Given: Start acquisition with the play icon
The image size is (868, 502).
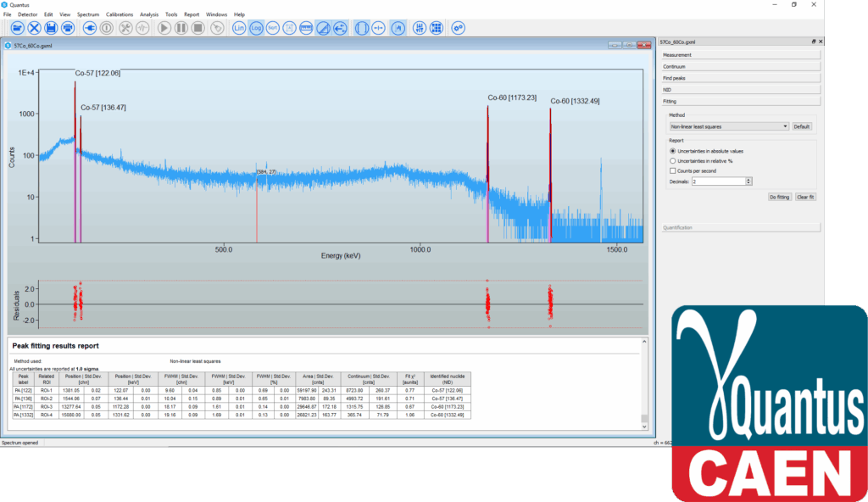Looking at the screenshot, I should pyautogui.click(x=164, y=28).
